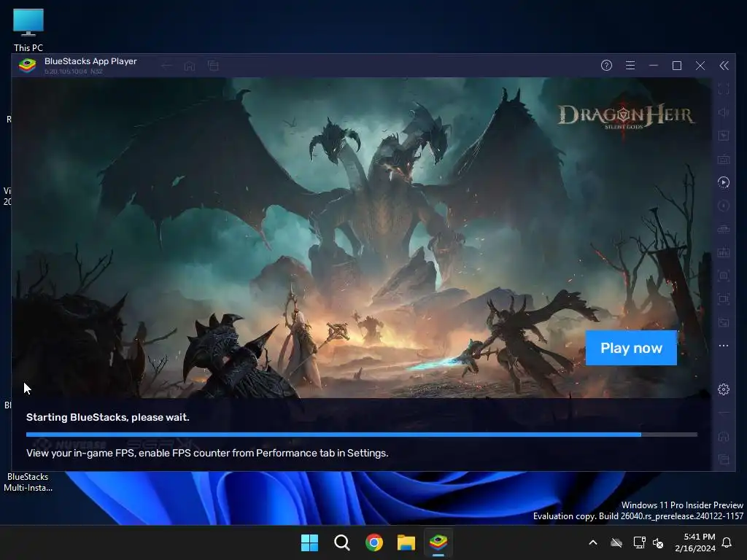Click the BlueStacks loading progress bar
The image size is (747, 560).
point(362,435)
